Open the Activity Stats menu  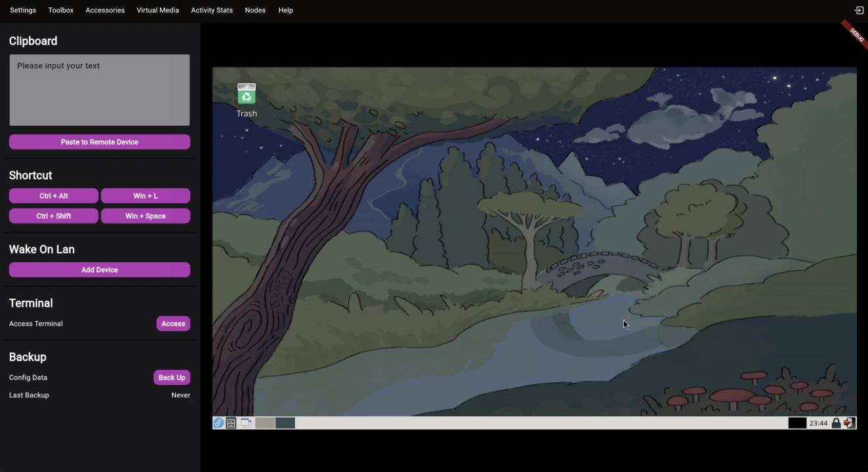212,10
